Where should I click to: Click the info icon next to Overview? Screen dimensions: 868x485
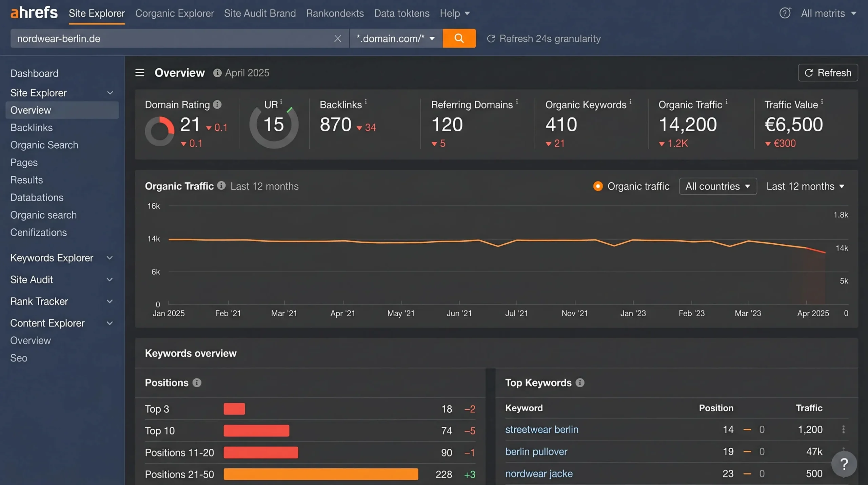pyautogui.click(x=217, y=73)
